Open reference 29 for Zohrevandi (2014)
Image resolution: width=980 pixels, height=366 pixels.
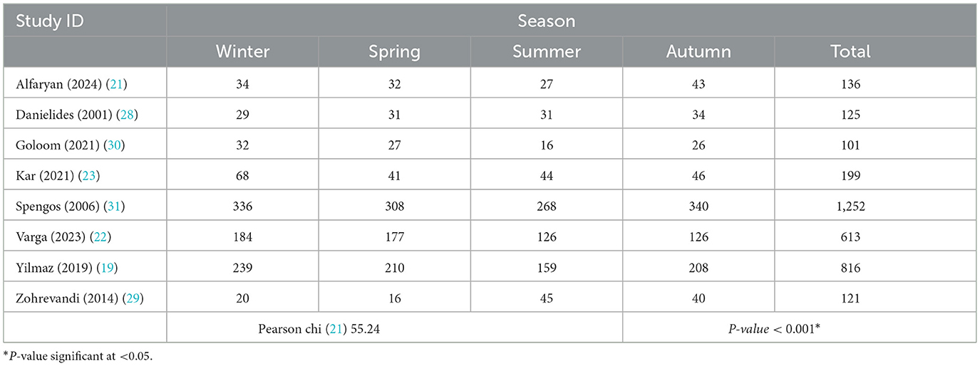131,298
